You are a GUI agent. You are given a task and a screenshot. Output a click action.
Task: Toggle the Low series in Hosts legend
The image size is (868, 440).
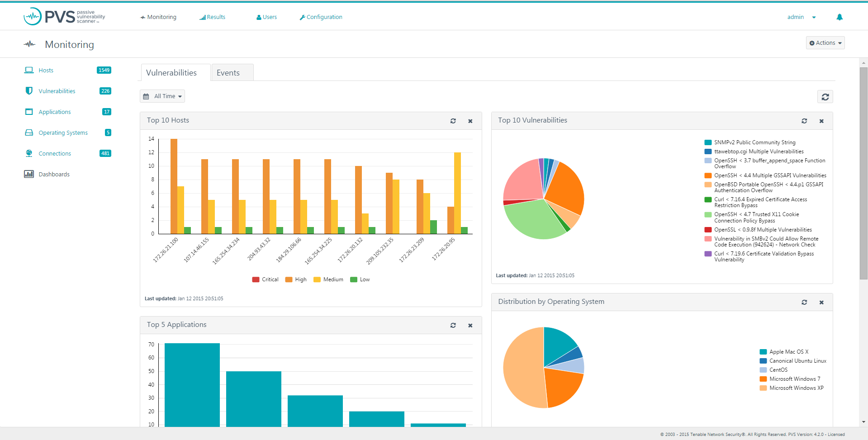(360, 279)
